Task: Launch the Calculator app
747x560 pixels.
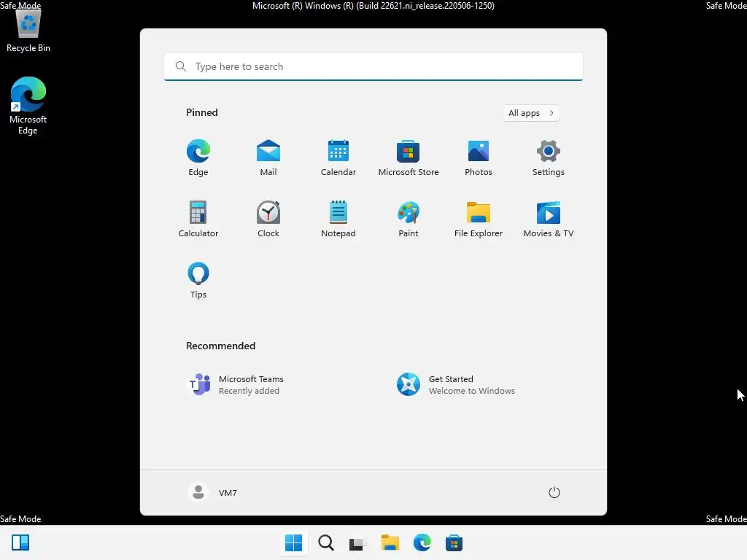Action: [x=198, y=219]
